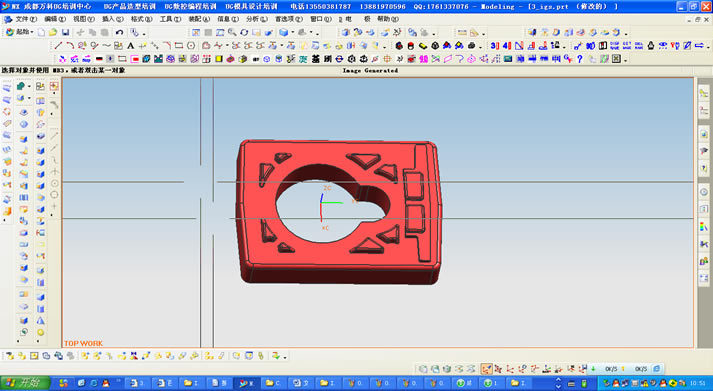Click the Undo arrow icon
This screenshot has height=391, width=713.
(x=119, y=32)
